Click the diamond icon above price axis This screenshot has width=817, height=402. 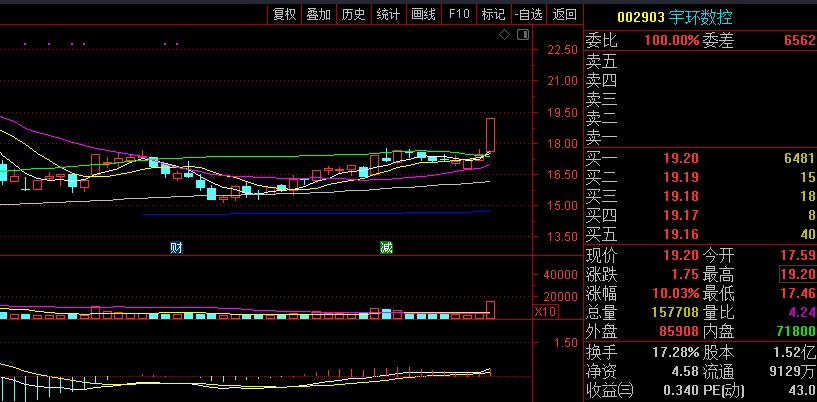(x=504, y=35)
